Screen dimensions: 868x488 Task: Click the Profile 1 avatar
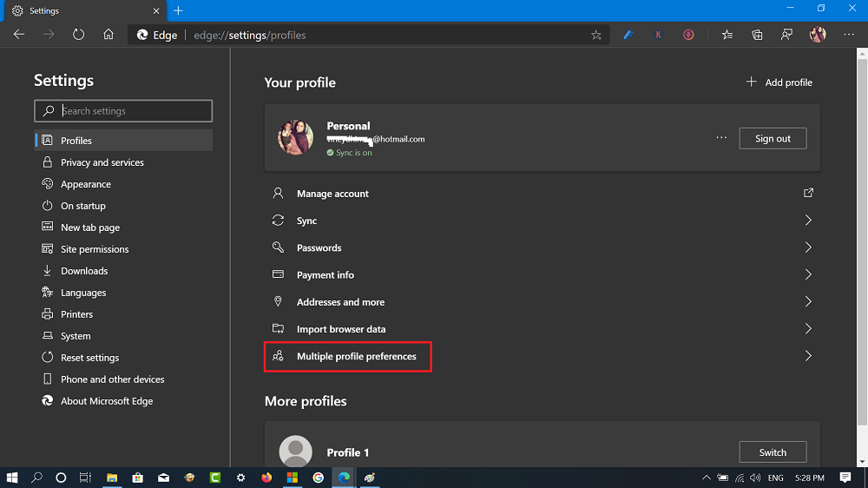pyautogui.click(x=296, y=452)
